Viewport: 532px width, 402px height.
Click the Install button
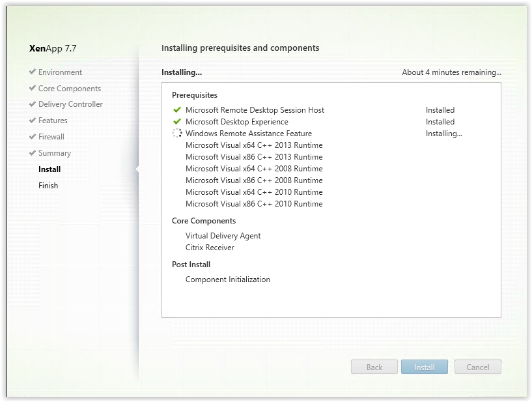point(424,367)
